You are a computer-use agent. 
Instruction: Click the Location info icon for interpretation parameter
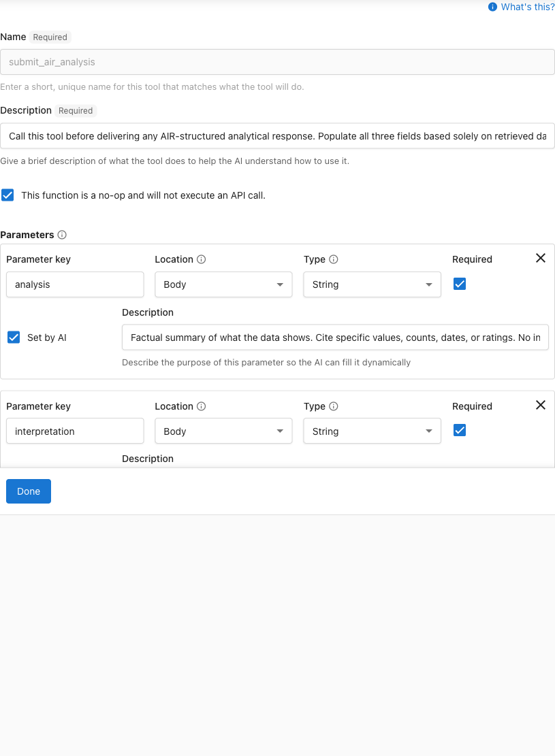tap(200, 406)
